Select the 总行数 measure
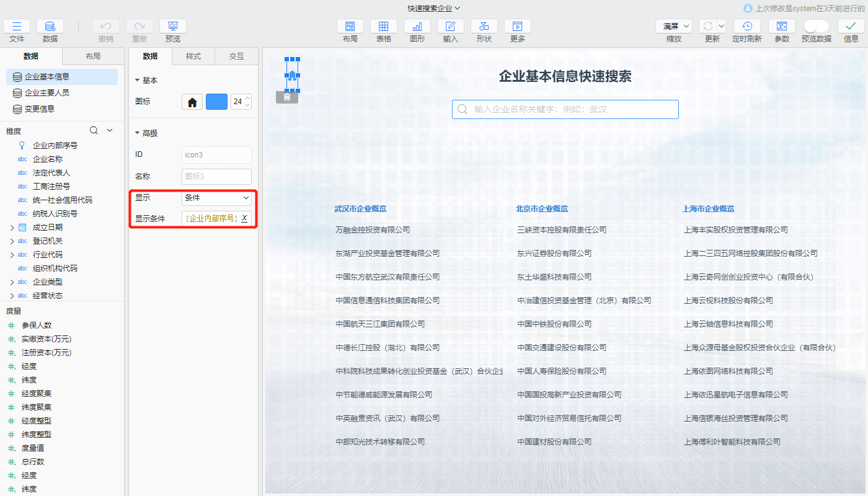Image resolution: width=868 pixels, height=496 pixels. coord(33,462)
